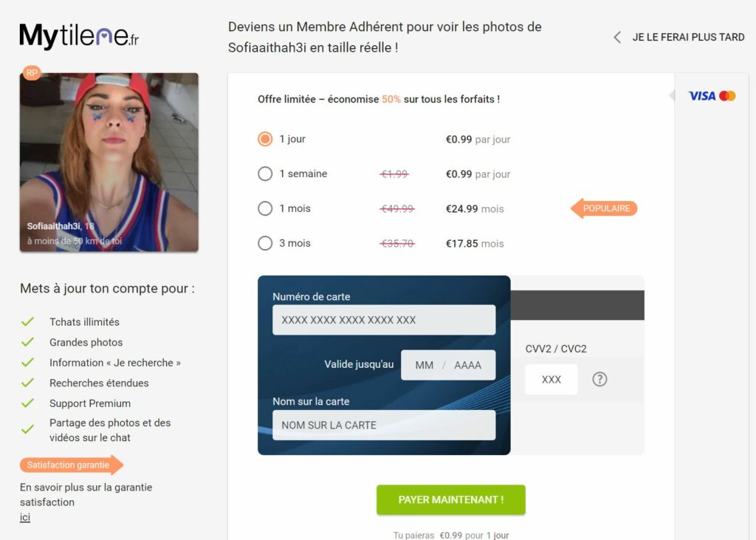Click the orange POPULAIRE tag
This screenshot has height=540, width=756.
pyautogui.click(x=604, y=208)
